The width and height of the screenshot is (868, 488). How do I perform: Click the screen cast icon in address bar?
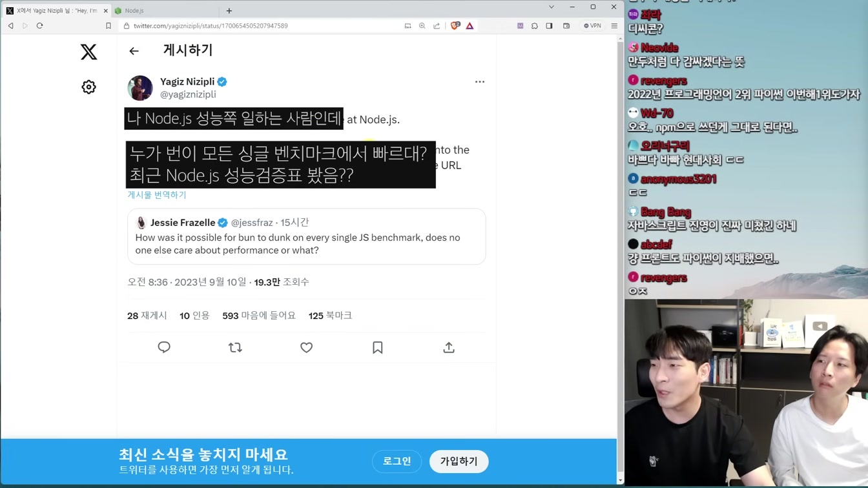coord(408,26)
